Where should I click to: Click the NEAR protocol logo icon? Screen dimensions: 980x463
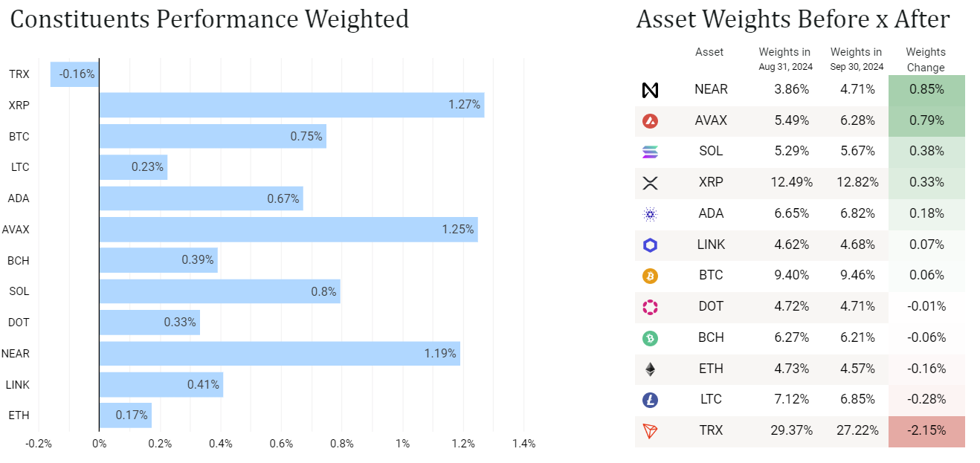[x=650, y=90]
